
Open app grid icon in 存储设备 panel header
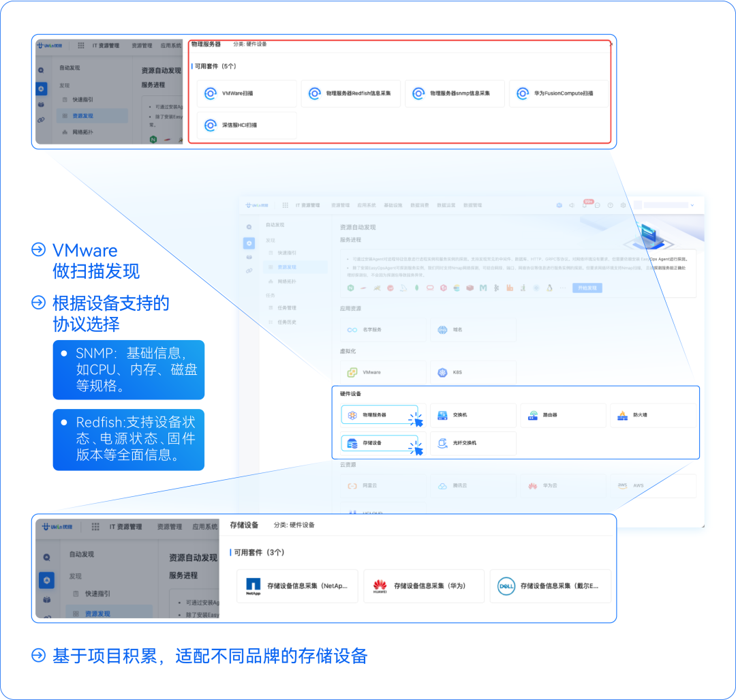pos(95,526)
